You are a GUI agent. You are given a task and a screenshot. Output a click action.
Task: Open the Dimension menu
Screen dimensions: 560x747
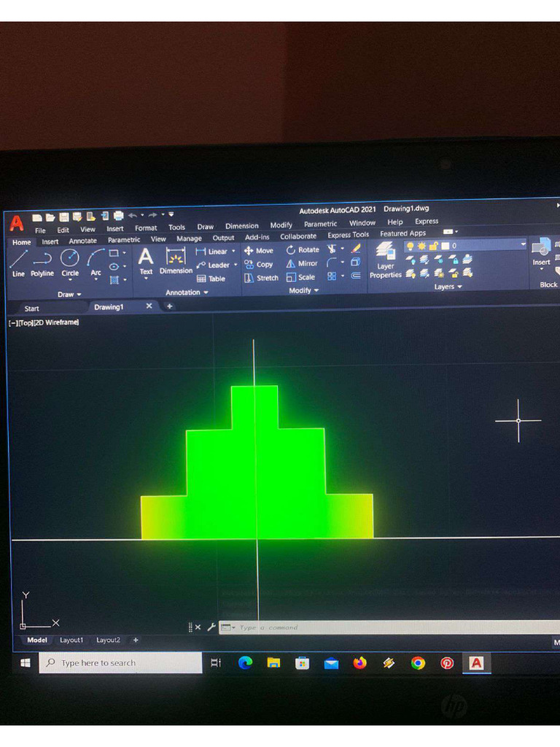242,226
